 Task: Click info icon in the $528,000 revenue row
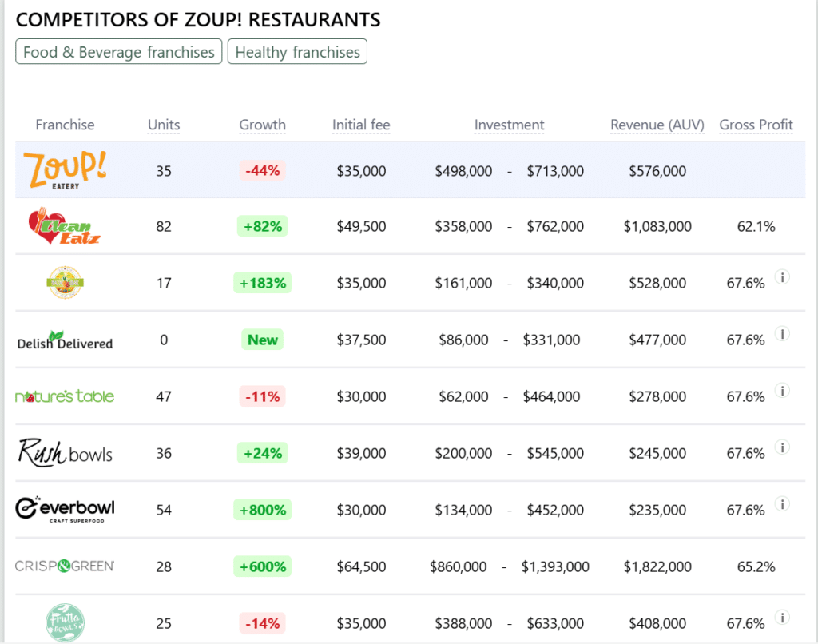click(782, 276)
